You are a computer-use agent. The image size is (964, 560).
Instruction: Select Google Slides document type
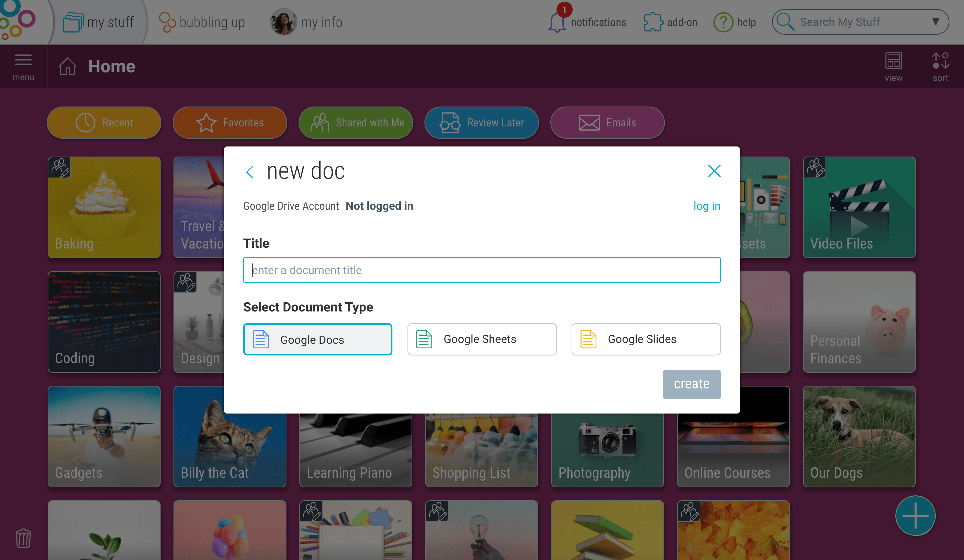pos(645,339)
